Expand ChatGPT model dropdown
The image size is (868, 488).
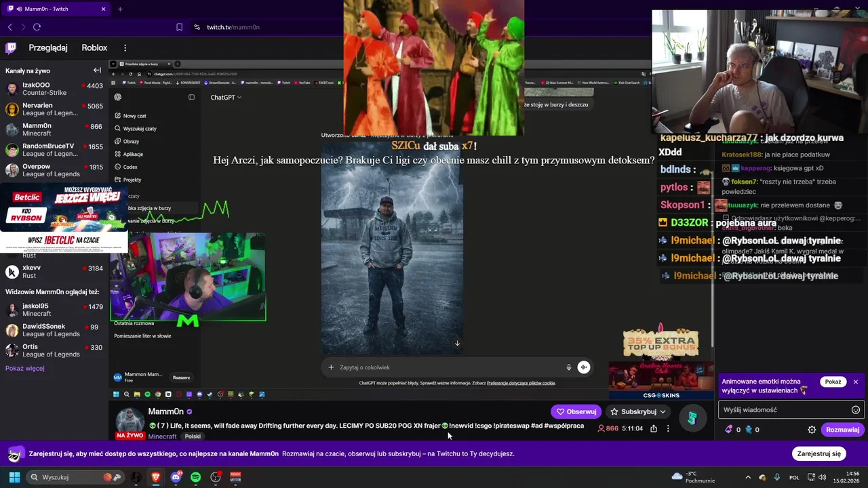click(226, 97)
